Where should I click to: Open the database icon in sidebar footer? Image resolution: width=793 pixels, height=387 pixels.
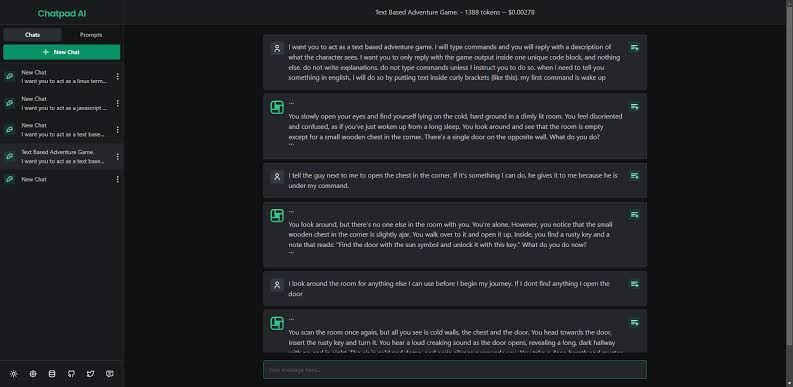[52, 374]
